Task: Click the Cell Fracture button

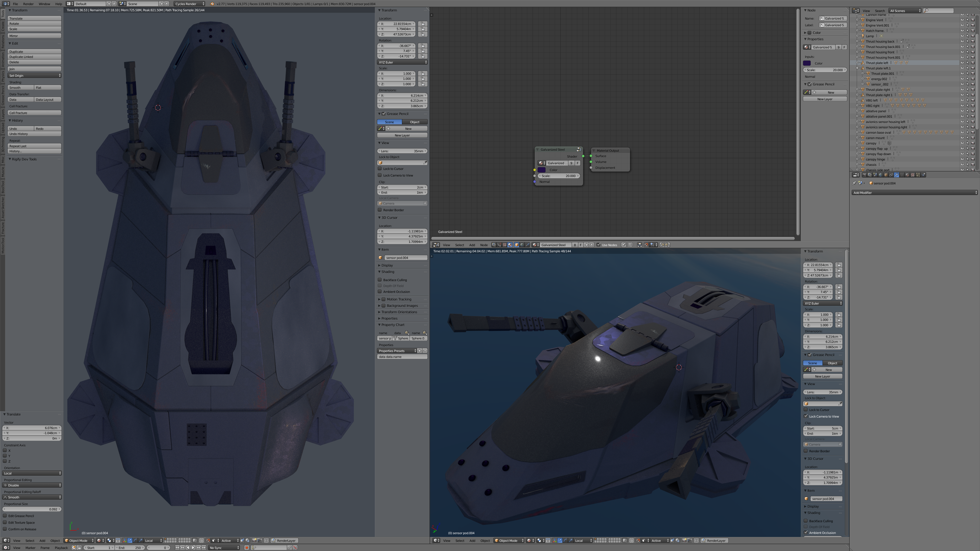Action: tap(35, 113)
